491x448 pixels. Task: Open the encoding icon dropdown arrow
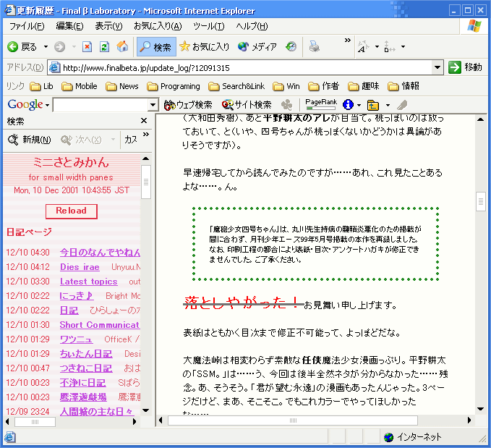pyautogui.click(x=404, y=47)
